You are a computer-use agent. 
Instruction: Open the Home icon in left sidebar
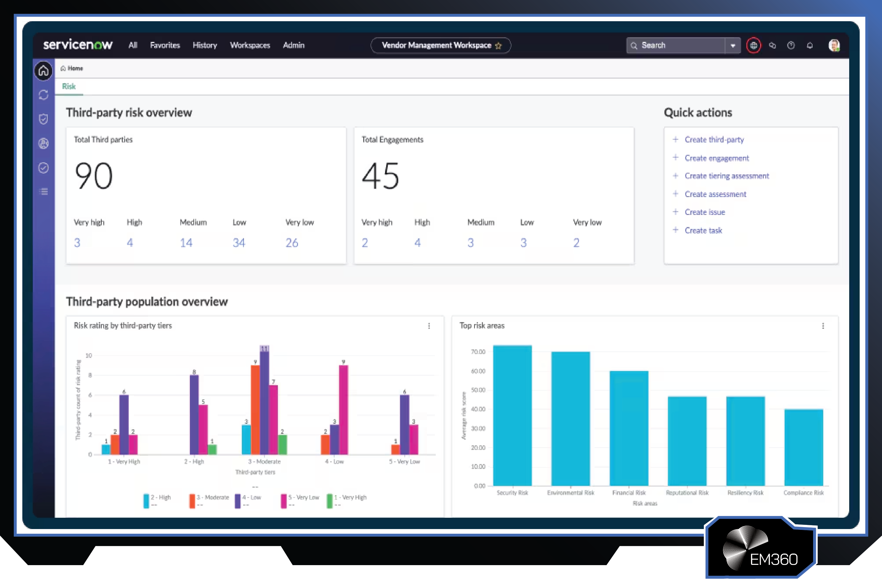coord(44,71)
